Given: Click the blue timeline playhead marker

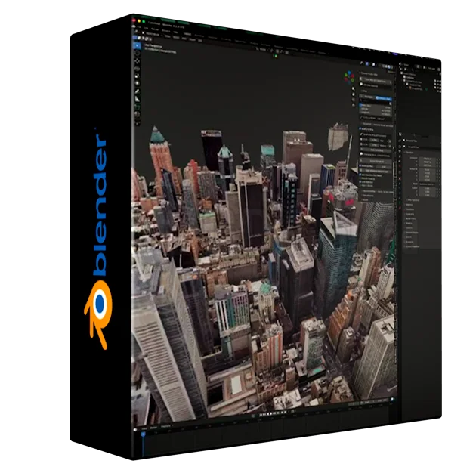Looking at the screenshot, I should (143, 434).
